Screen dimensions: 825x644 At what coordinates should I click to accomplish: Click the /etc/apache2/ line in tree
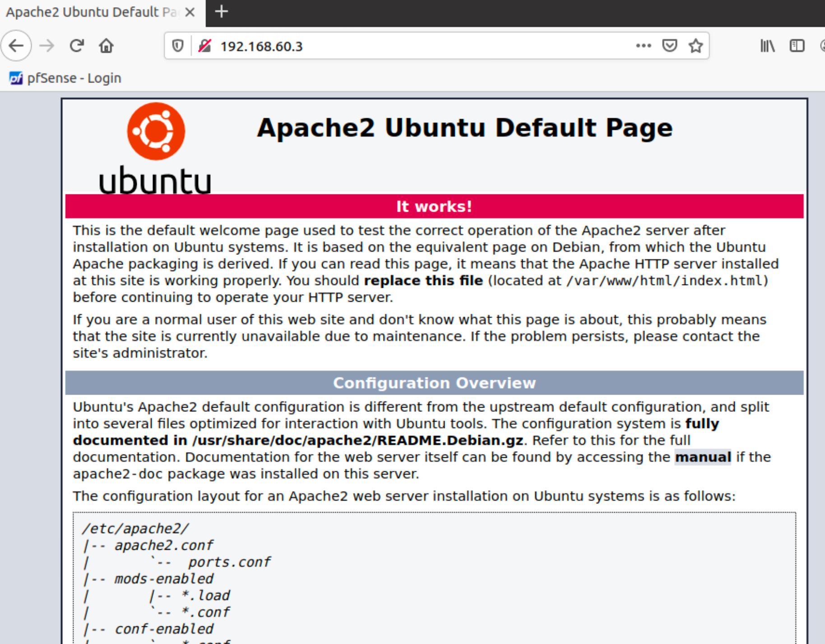(135, 529)
